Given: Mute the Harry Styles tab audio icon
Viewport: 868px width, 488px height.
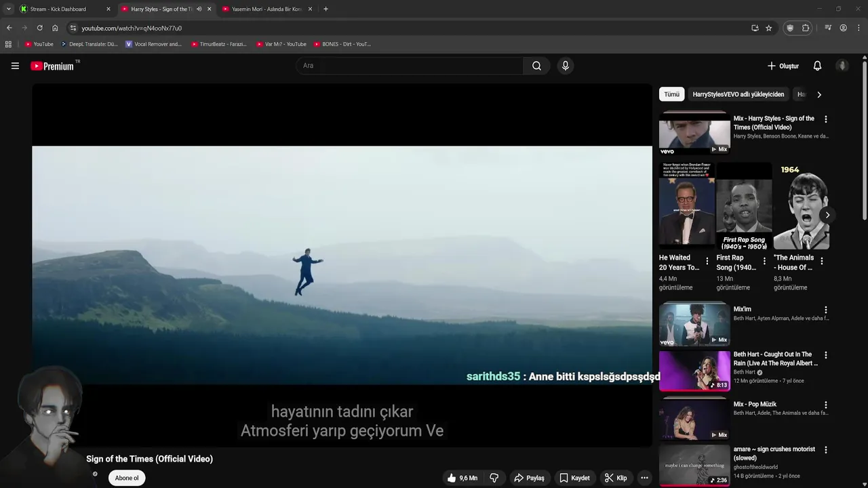Looking at the screenshot, I should pos(199,9).
